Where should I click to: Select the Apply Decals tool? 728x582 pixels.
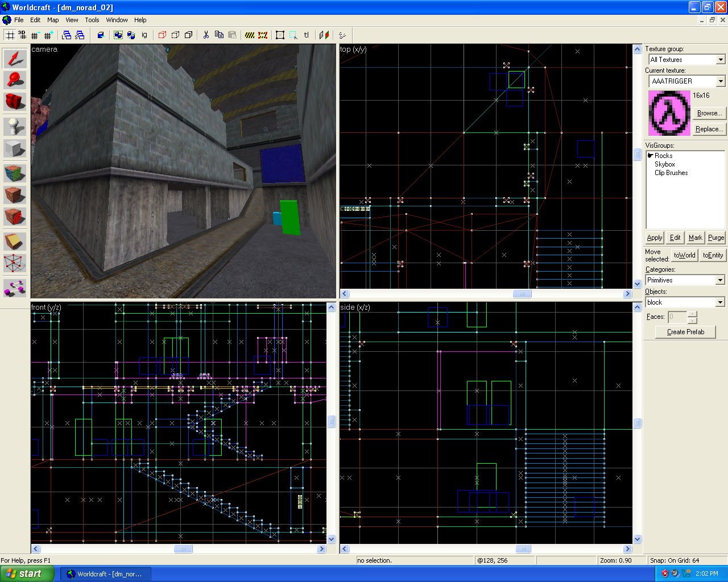coord(15,217)
